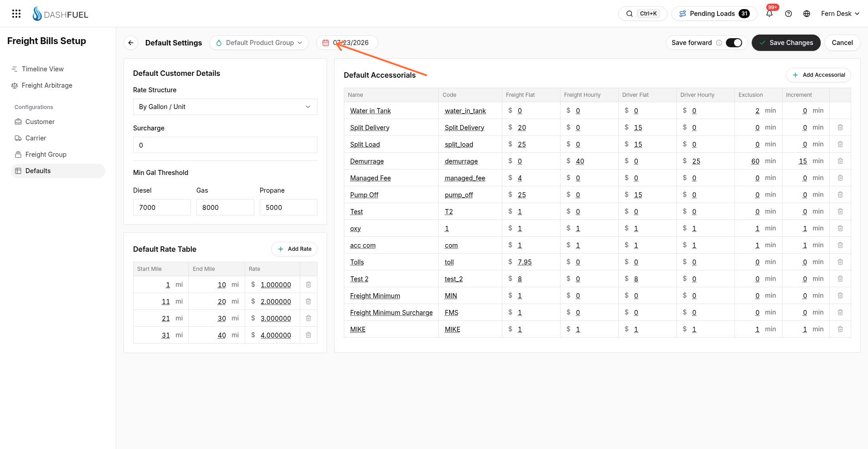Expand Default Product Group dropdown
The image size is (868, 449).
pos(259,43)
